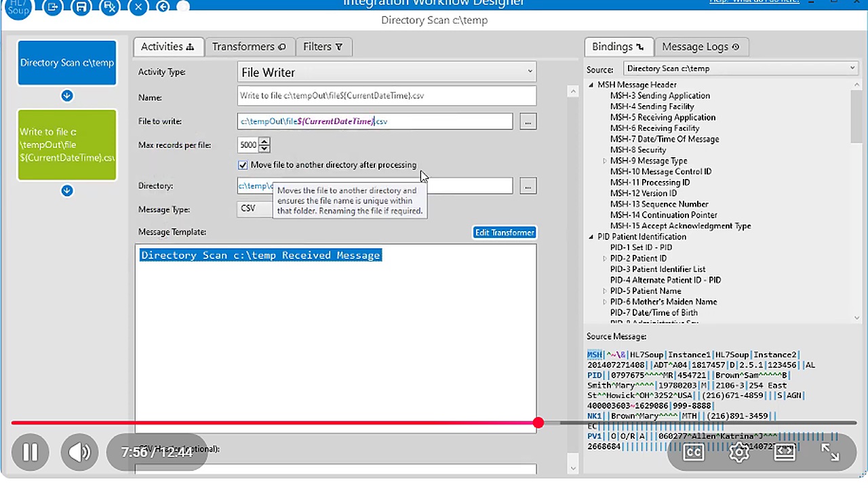
Task: Open the Source Directory Scan dropdown
Action: click(740, 68)
